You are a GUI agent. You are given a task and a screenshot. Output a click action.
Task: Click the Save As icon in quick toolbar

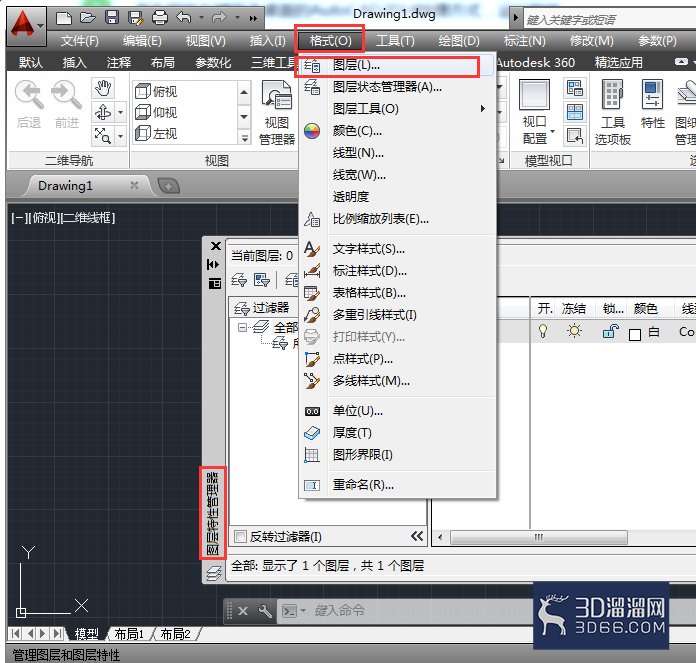(x=135, y=18)
